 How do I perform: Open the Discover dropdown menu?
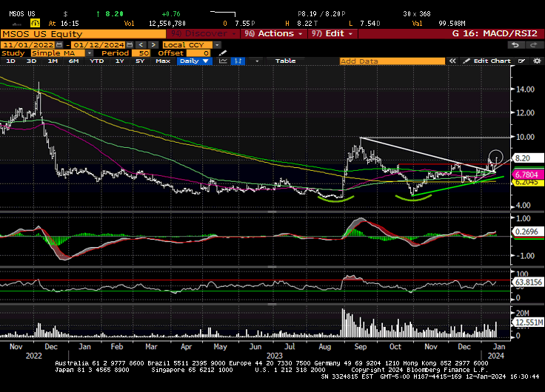(202, 34)
